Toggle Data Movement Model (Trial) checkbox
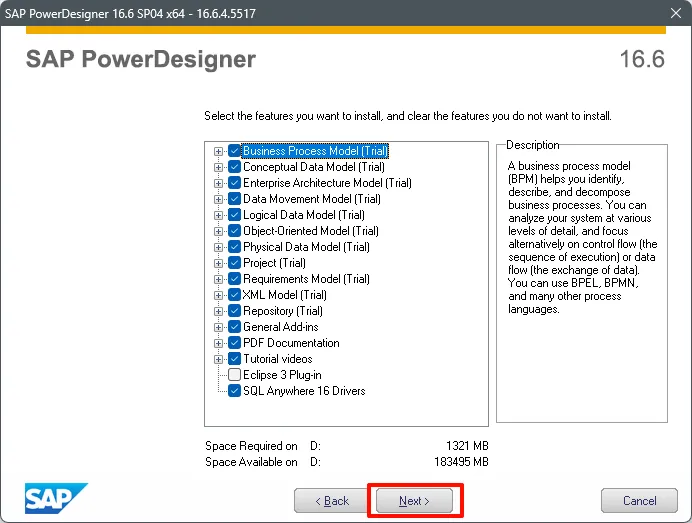 click(234, 199)
